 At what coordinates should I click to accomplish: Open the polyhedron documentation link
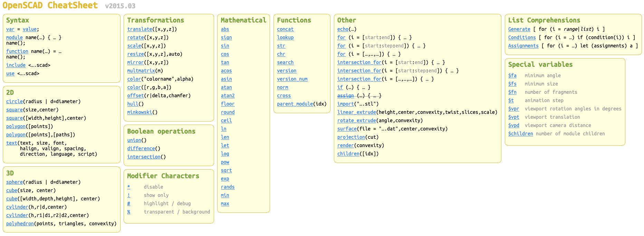(20, 224)
